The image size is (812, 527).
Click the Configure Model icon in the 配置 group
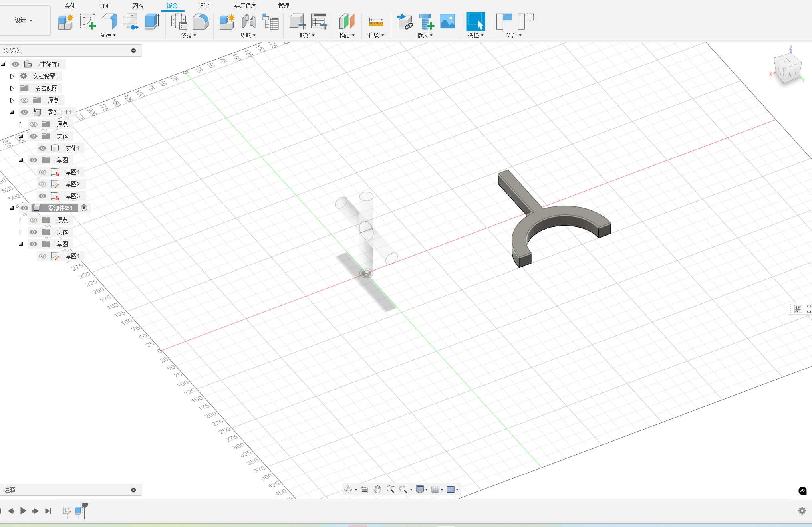tap(297, 22)
